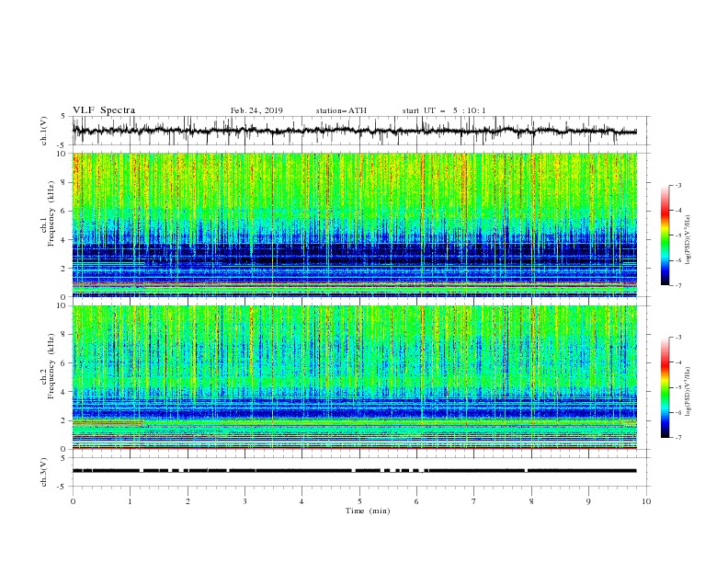
Task: Click the "Time (min)" axis label
Action: click(368, 511)
